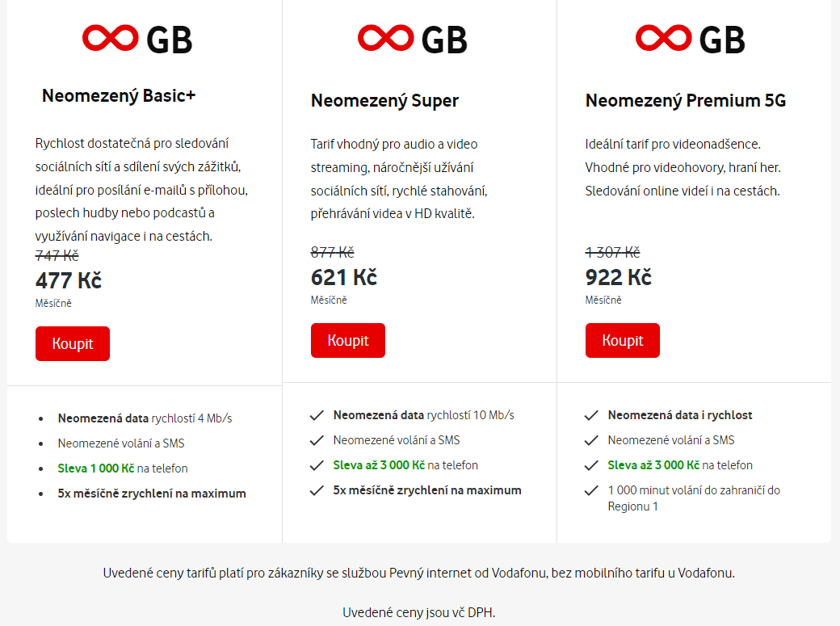Buy the Neomezený Premium 5G plan with Koupit

tap(623, 340)
